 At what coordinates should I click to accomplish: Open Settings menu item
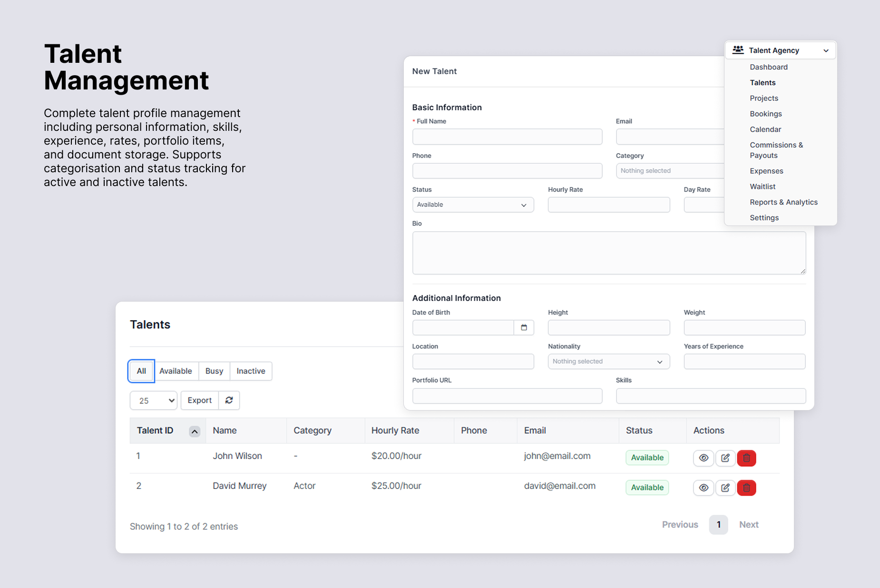(764, 218)
